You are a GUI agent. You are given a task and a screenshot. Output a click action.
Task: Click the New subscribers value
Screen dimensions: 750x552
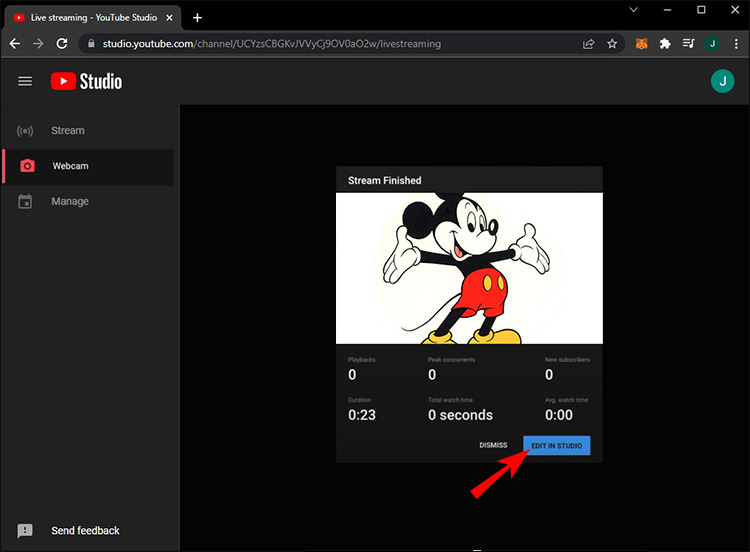(x=549, y=375)
